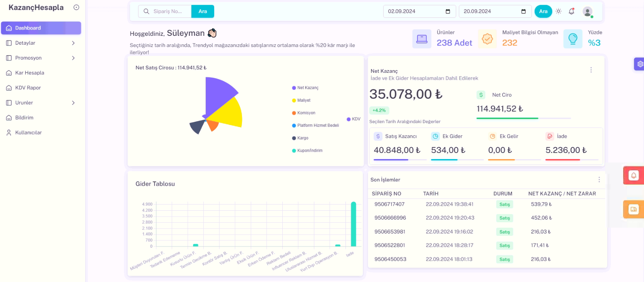Image resolution: width=644 pixels, height=282 pixels.
Task: Toggle light/dark theme sun icon
Action: pos(558,11)
